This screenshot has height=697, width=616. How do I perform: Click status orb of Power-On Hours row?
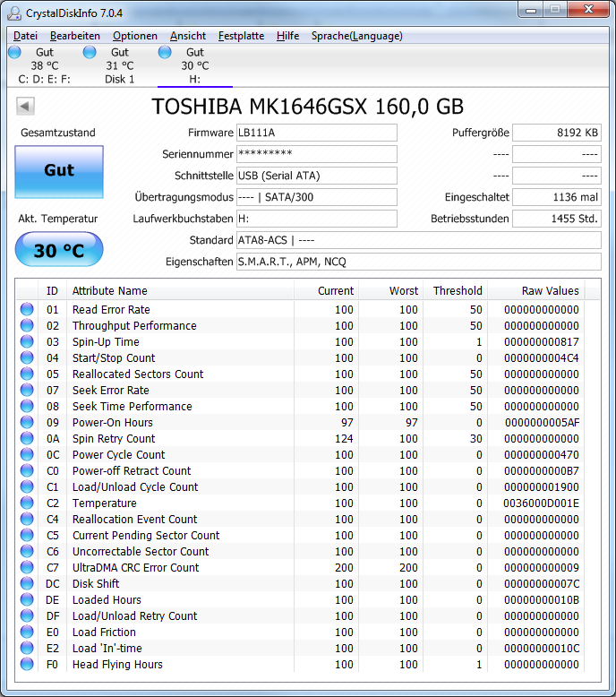tap(27, 422)
